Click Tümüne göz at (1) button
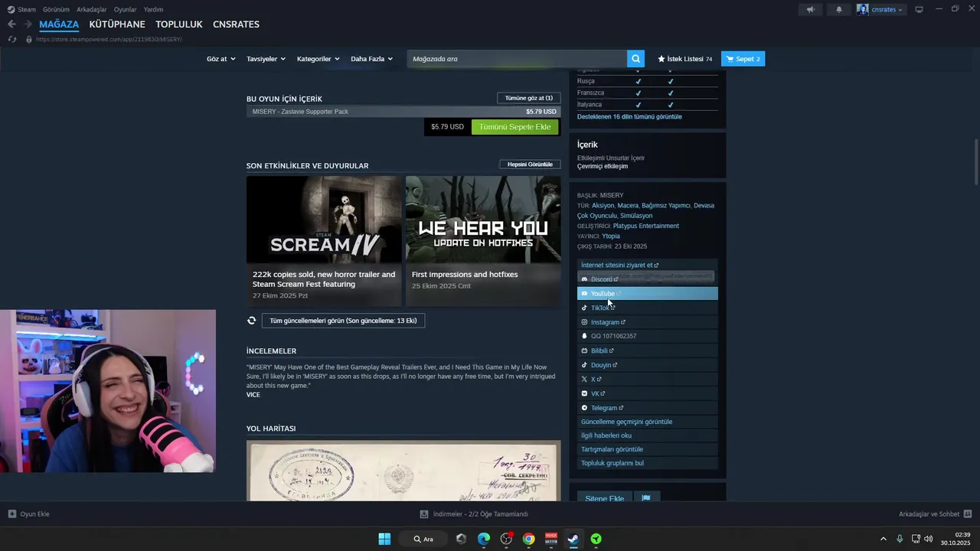Image resolution: width=980 pixels, height=551 pixels. tap(528, 98)
